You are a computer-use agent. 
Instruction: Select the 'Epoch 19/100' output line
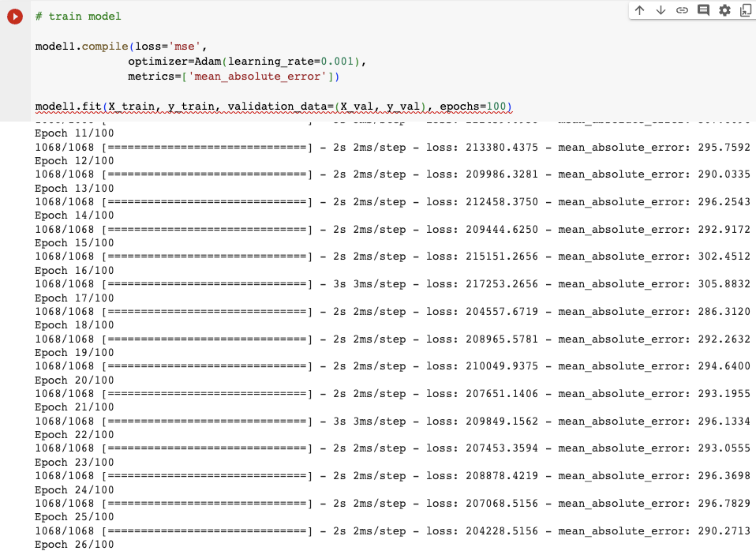(x=74, y=352)
